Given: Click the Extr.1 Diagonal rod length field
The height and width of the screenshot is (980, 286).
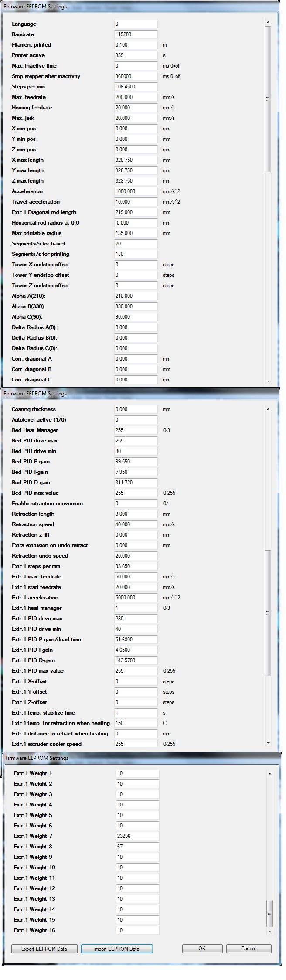Looking at the screenshot, I should click(x=136, y=212).
